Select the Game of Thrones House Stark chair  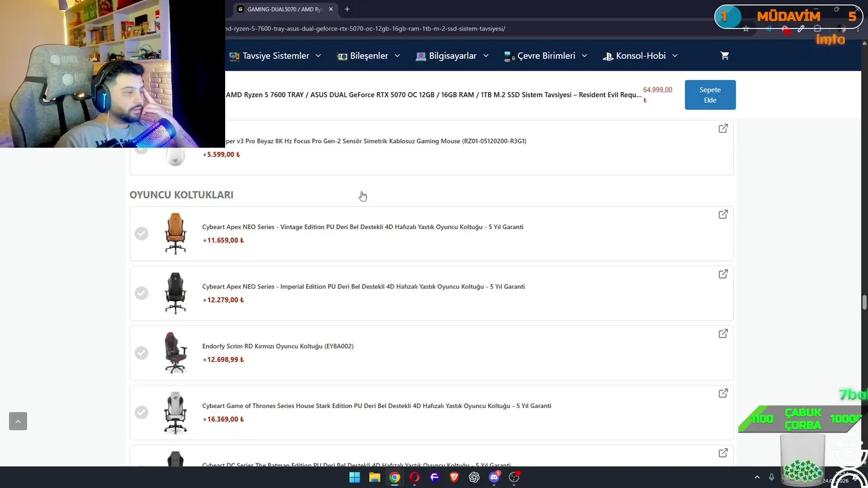pos(141,412)
